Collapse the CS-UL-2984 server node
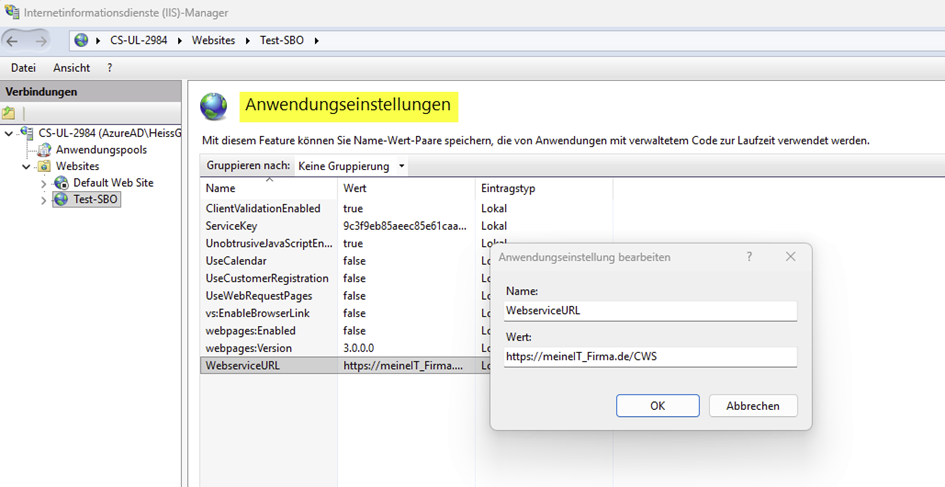The image size is (945, 487). click(9, 133)
